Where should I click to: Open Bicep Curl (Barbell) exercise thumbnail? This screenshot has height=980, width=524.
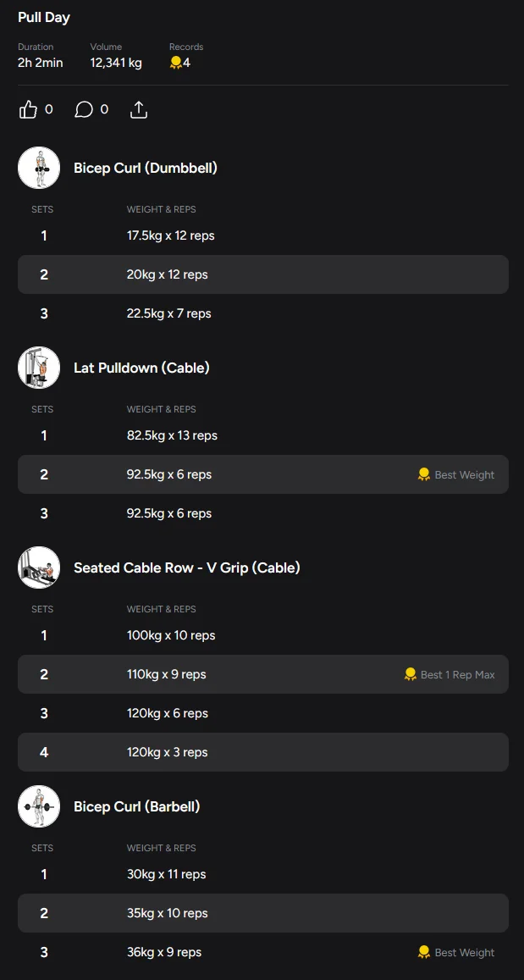pyautogui.click(x=39, y=806)
